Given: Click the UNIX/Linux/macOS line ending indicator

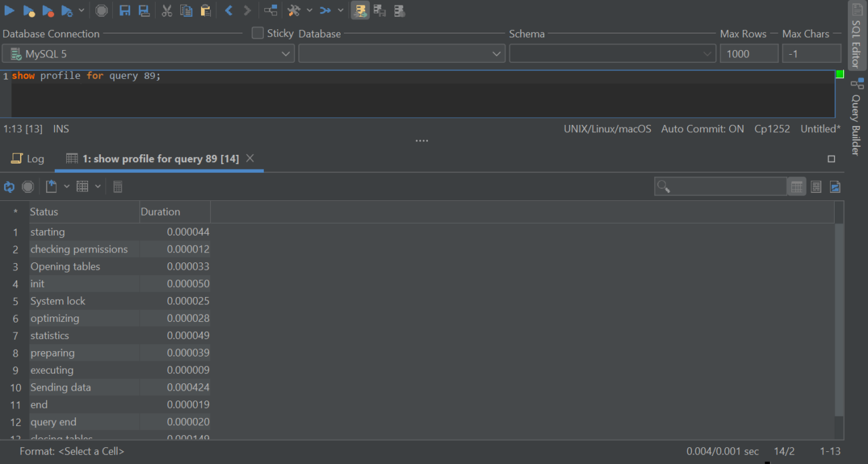Looking at the screenshot, I should [607, 128].
